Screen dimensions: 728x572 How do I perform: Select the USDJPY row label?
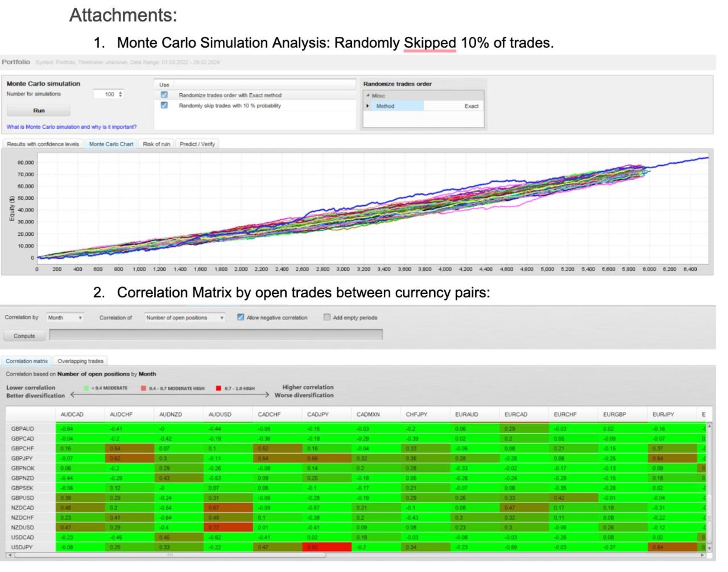(22, 547)
